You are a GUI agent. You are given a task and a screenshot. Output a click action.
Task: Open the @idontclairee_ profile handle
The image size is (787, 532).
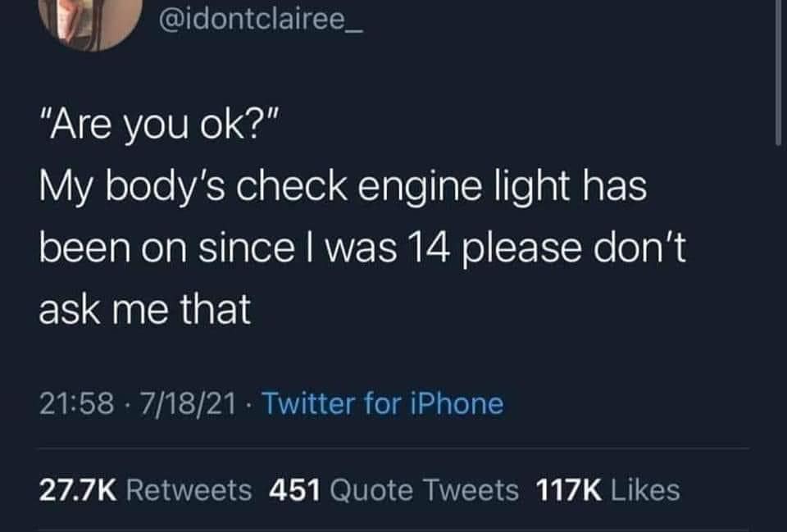pyautogui.click(x=261, y=21)
